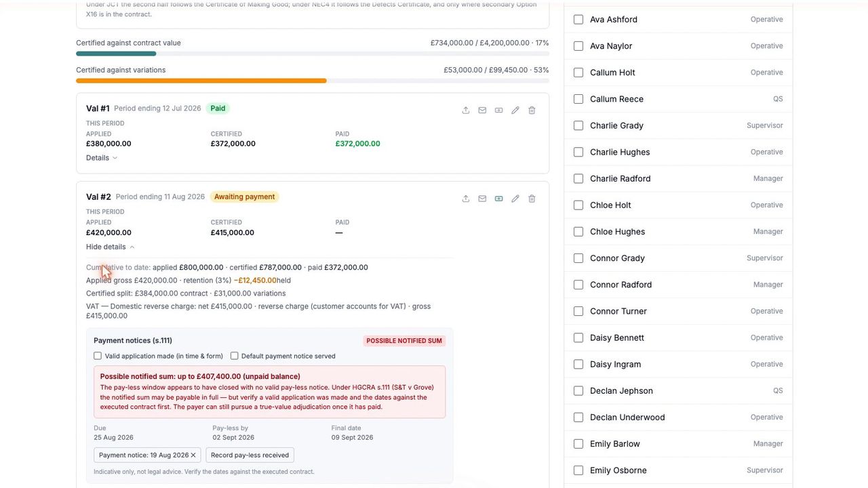Click the green 'Paid' status badge

pos(218,108)
